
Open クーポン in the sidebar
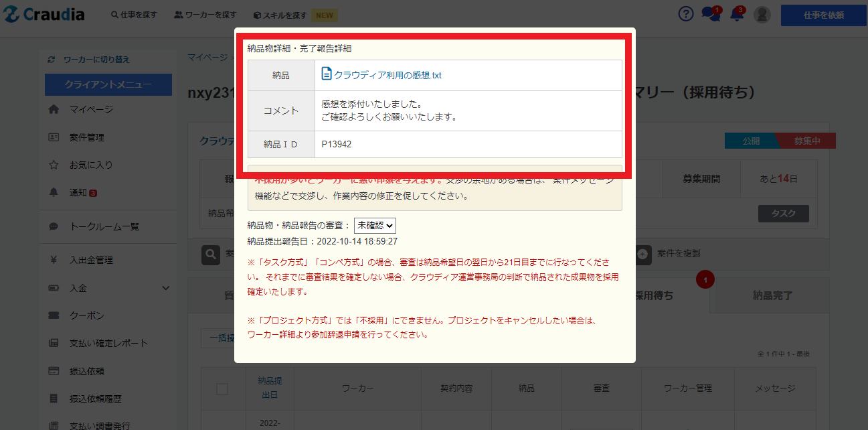[x=87, y=315]
